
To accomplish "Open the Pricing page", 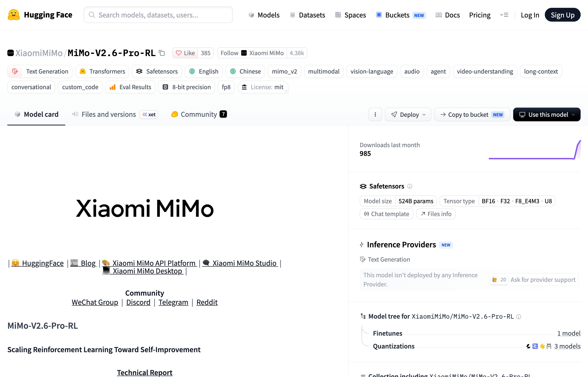I will [x=480, y=15].
